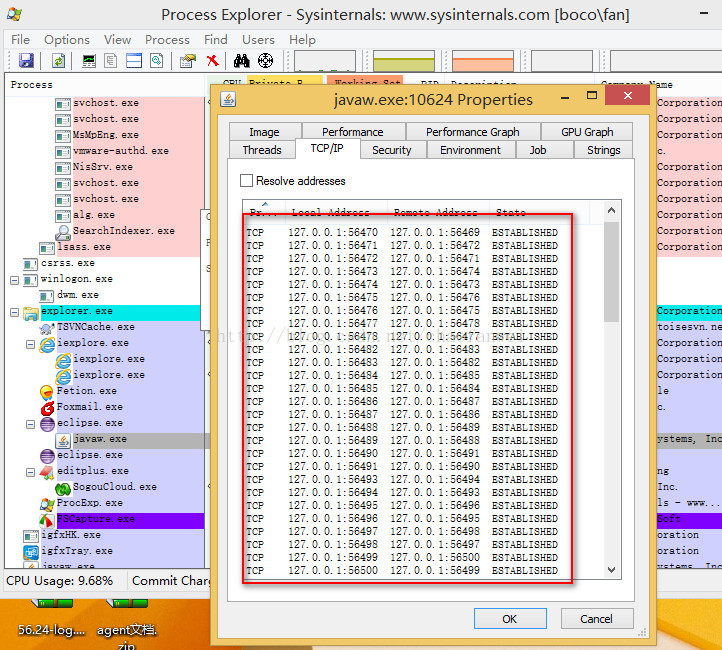Click the CPU usage mini graph in toolbar

point(325,61)
